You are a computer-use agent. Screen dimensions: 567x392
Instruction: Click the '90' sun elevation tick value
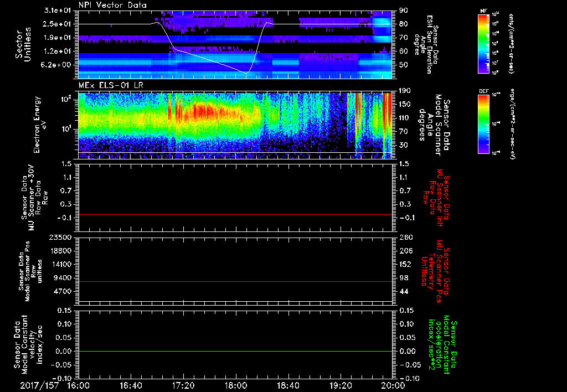click(x=403, y=11)
